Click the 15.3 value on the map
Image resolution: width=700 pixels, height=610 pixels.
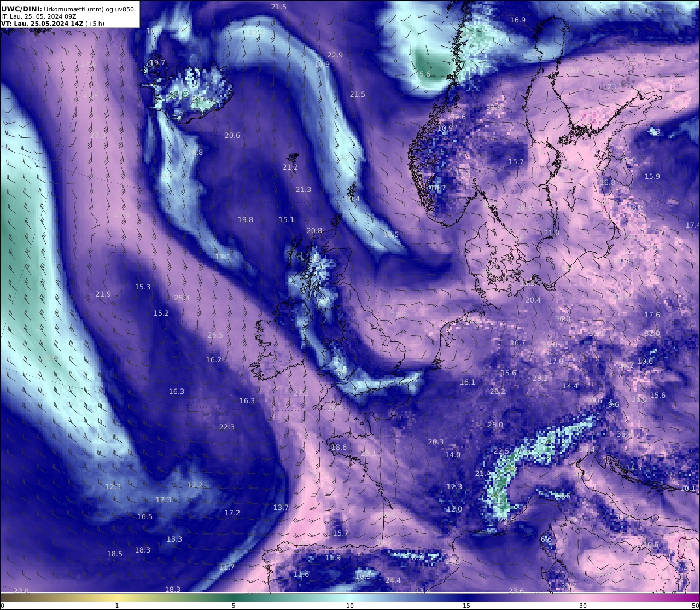click(x=143, y=287)
